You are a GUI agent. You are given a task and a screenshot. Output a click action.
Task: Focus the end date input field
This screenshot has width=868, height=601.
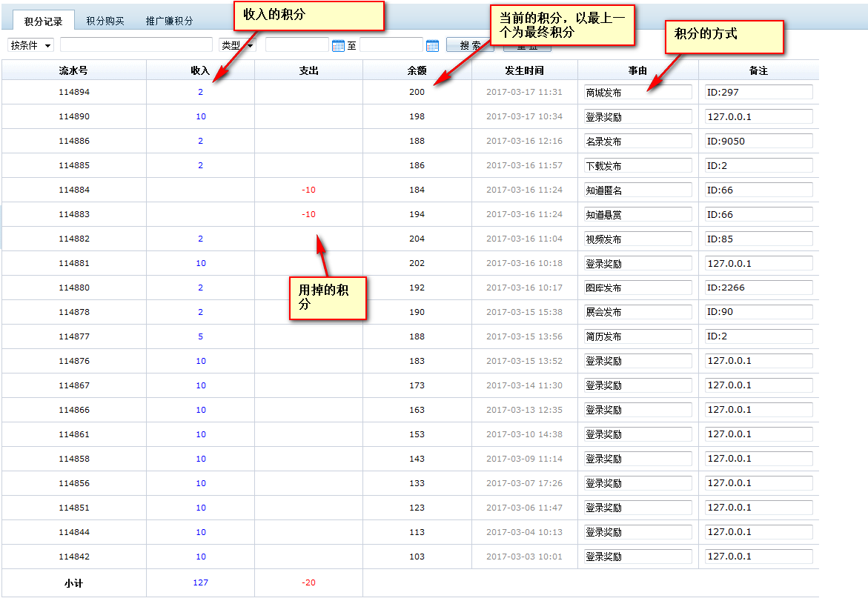[x=391, y=45]
